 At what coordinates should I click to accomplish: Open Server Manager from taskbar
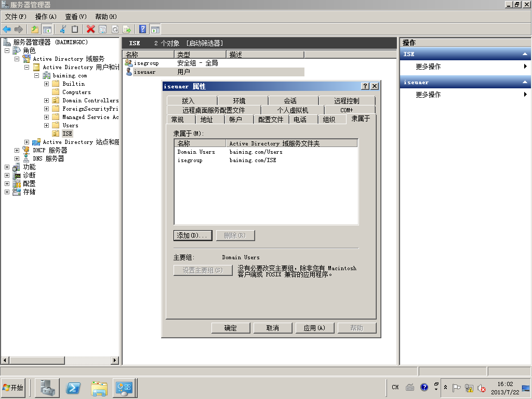(x=47, y=388)
